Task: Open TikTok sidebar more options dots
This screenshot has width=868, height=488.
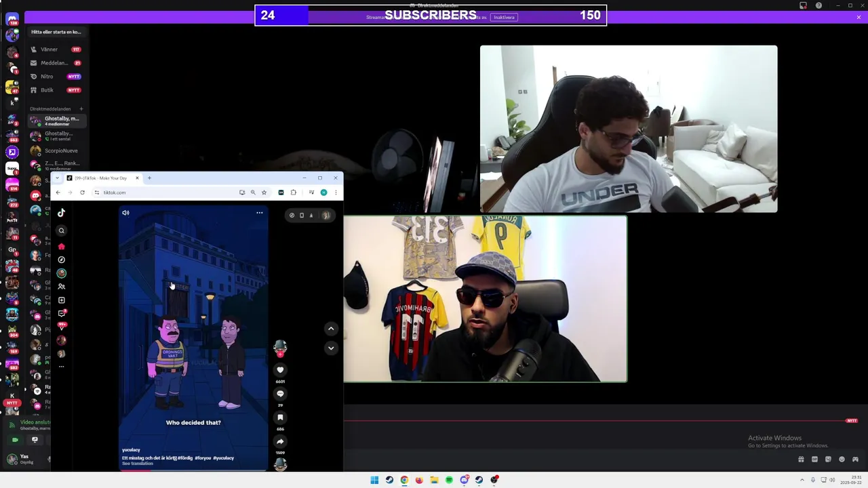Action: click(61, 367)
